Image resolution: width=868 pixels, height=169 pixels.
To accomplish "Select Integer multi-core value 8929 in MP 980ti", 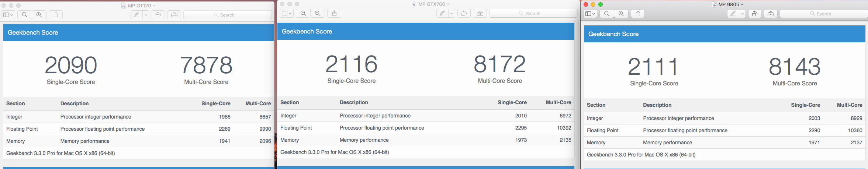I will pos(857,118).
